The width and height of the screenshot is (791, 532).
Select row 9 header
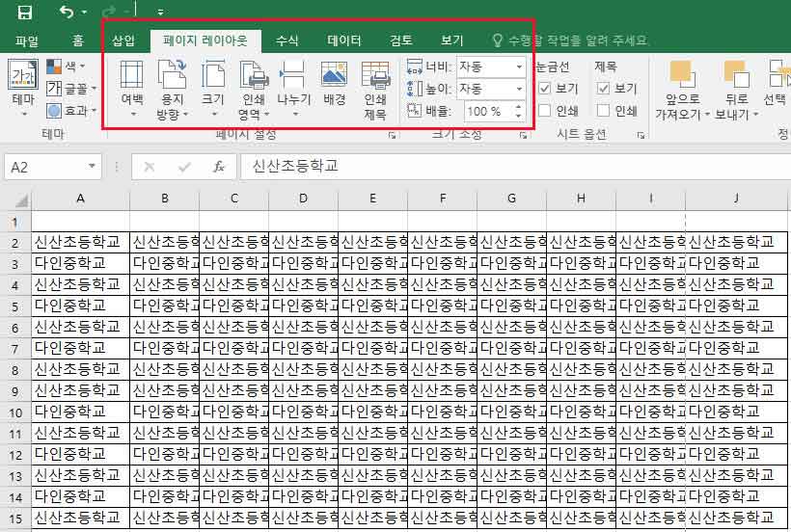15,391
